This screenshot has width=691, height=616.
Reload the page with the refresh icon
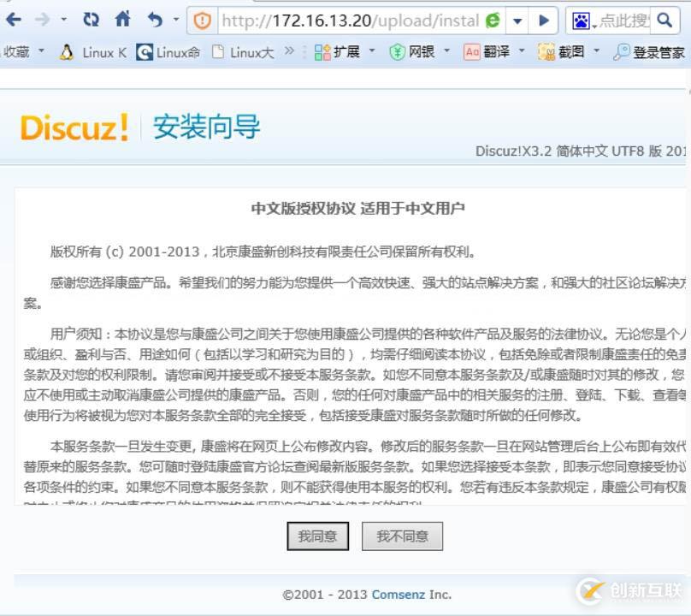pos(91,20)
